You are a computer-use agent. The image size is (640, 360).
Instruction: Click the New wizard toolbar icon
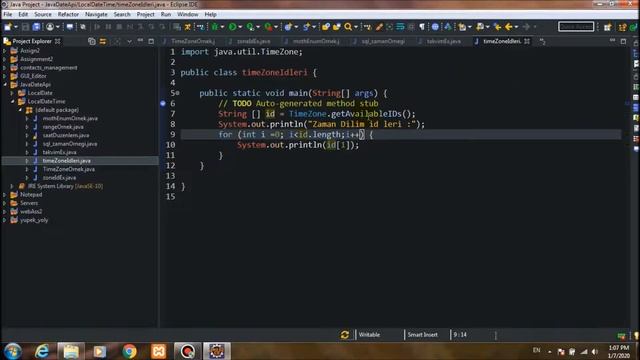(8, 27)
